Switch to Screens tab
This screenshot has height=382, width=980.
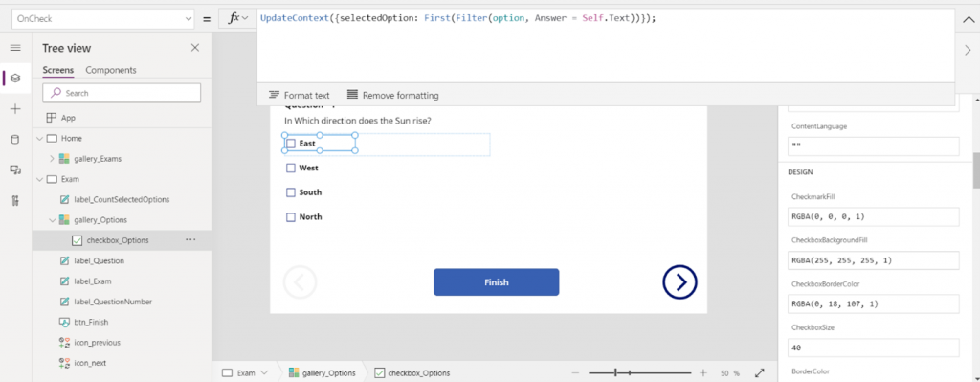(x=58, y=70)
